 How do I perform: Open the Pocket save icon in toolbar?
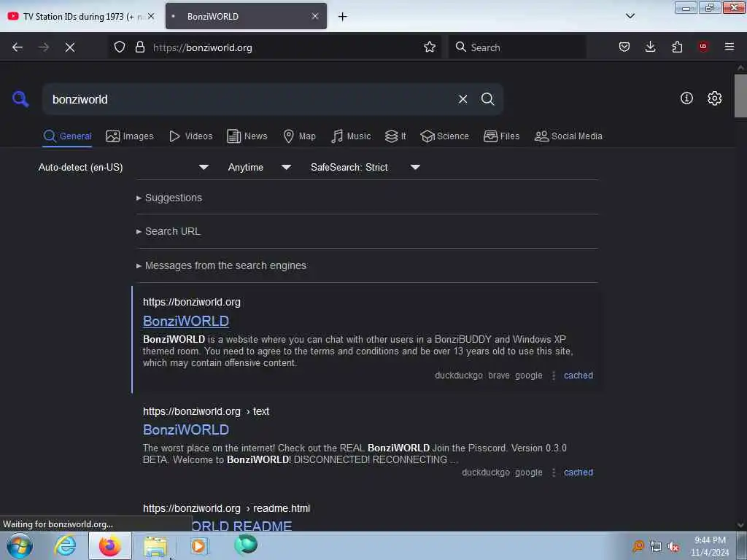pos(624,47)
